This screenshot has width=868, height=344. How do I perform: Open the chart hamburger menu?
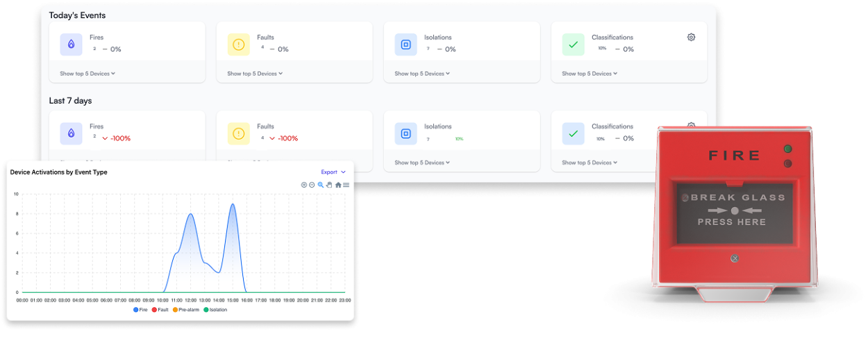(x=346, y=185)
